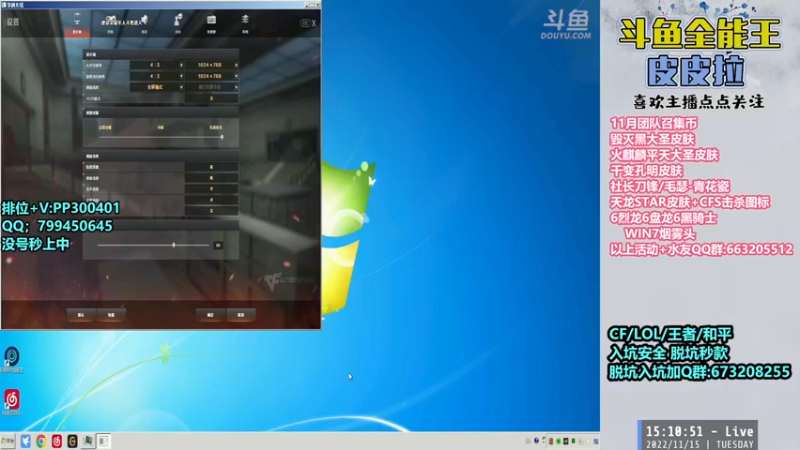
Task: Select the highlighted left quality preset label
Action: coord(105,128)
